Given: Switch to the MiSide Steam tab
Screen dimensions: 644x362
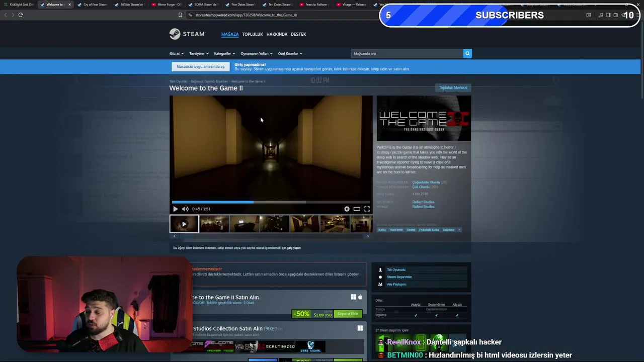Looking at the screenshot, I should [129, 5].
